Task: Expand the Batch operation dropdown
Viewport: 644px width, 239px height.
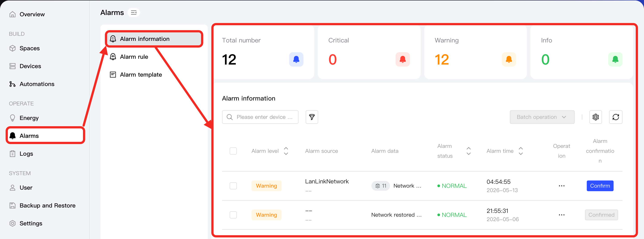Action: coord(542,117)
